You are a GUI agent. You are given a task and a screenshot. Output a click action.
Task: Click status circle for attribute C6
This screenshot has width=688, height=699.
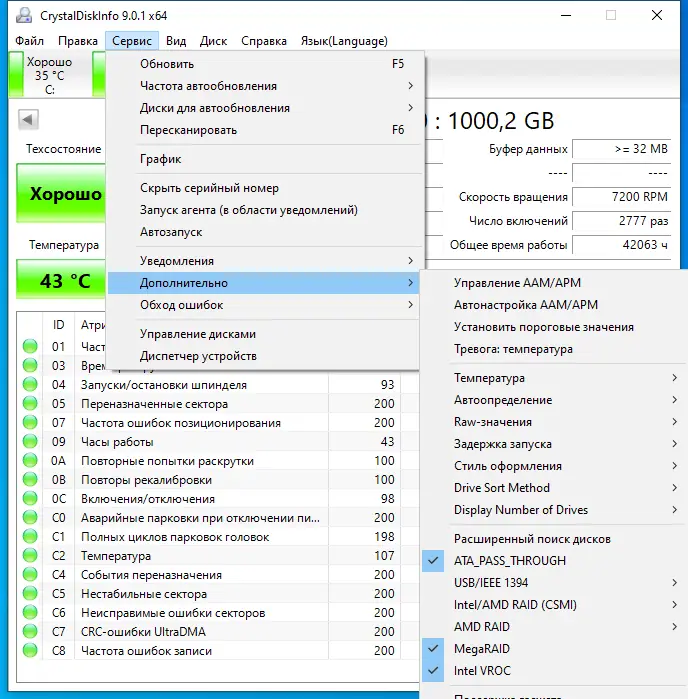[30, 613]
